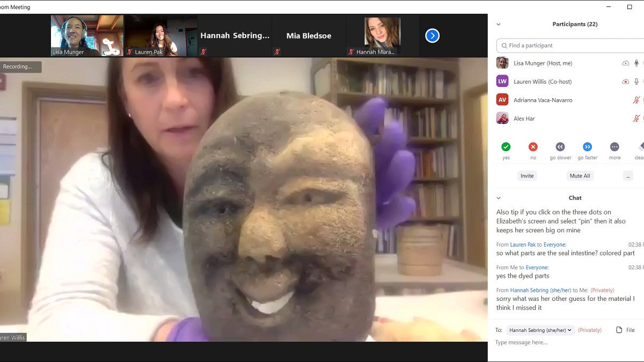The width and height of the screenshot is (644, 362).
Task: Select the Mia Bledsoe participant tile
Action: 309,36
